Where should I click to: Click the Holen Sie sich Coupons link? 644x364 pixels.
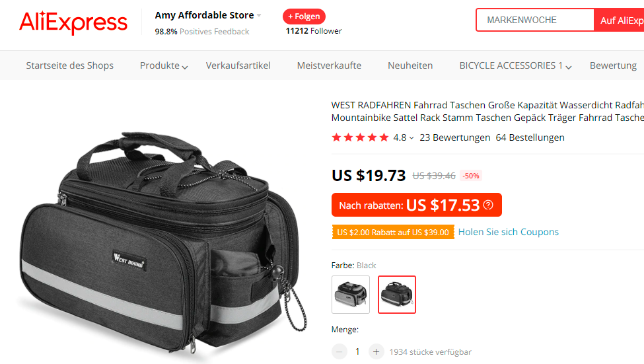pyautogui.click(x=509, y=232)
